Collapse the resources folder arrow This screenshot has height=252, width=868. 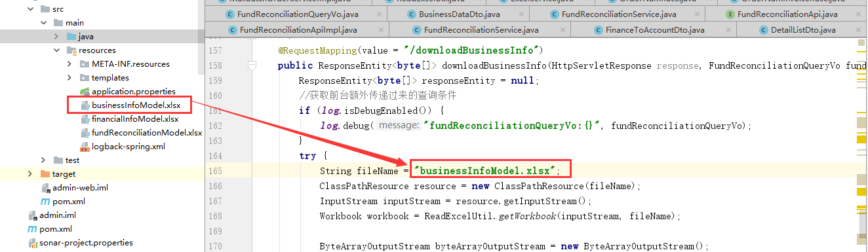[x=56, y=50]
